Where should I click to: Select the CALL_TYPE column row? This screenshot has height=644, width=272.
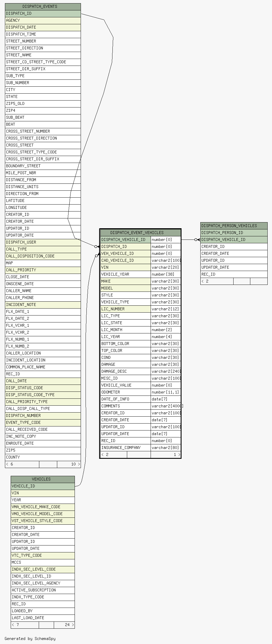[x=43, y=249]
